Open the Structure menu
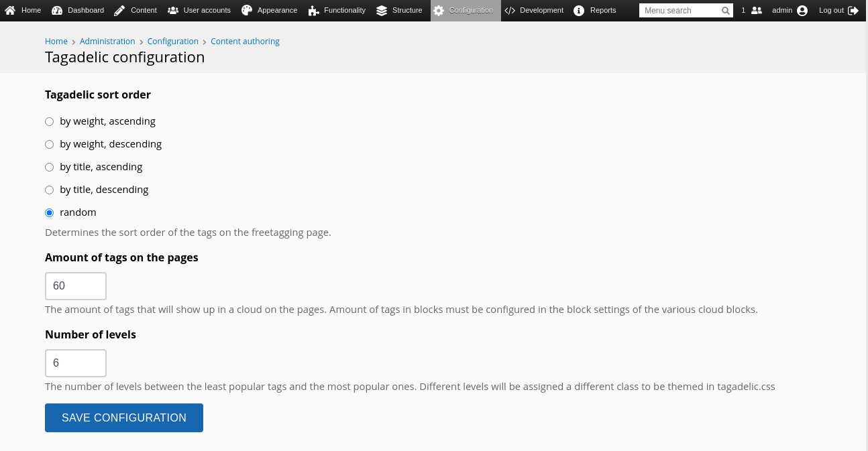The image size is (868, 451). 407,11
